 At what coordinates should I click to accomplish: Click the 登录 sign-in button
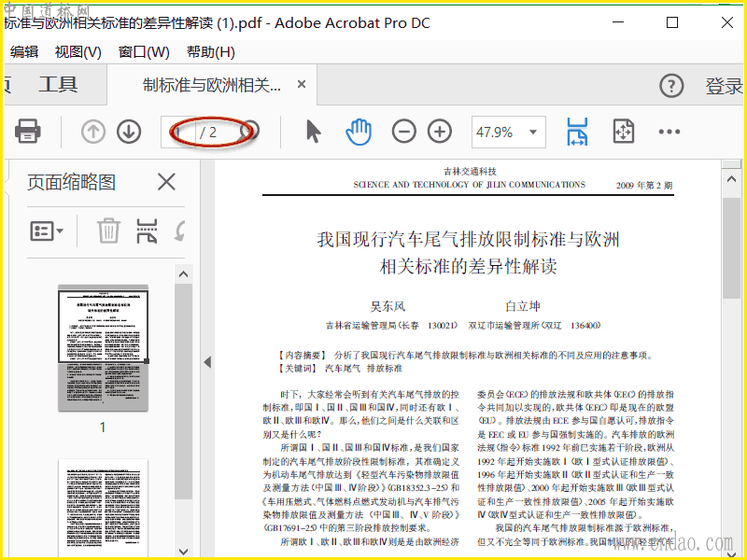[x=725, y=86]
